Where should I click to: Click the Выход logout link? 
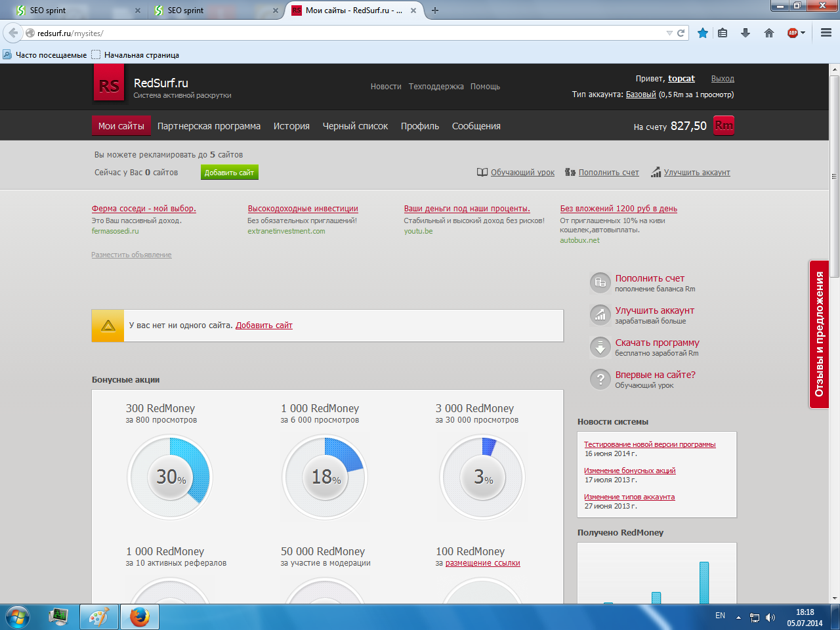[x=723, y=79]
